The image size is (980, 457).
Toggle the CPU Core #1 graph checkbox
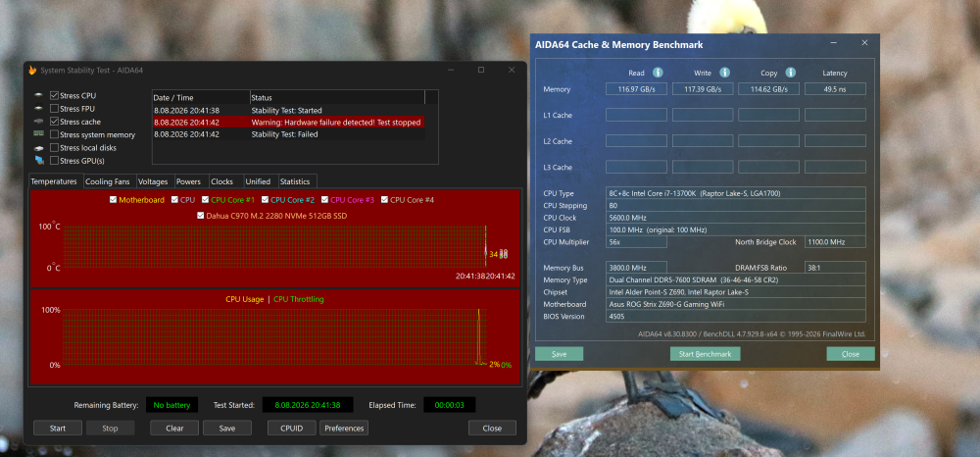(x=205, y=199)
